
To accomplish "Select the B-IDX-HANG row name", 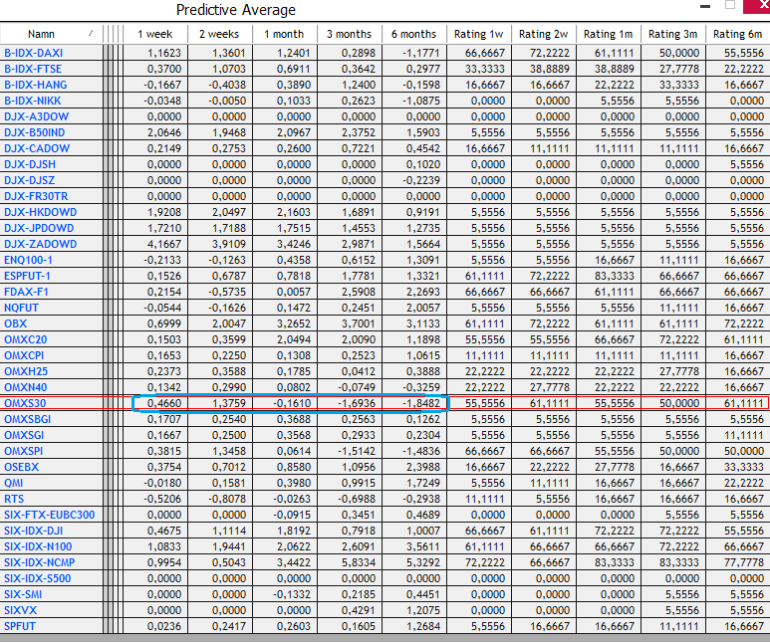I will click(35, 84).
